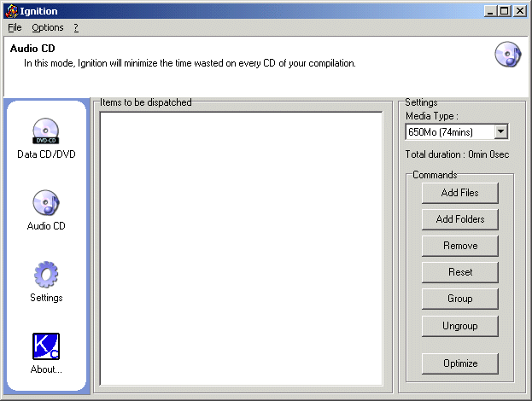Expand the Media Type dropdown arrow

coord(500,131)
